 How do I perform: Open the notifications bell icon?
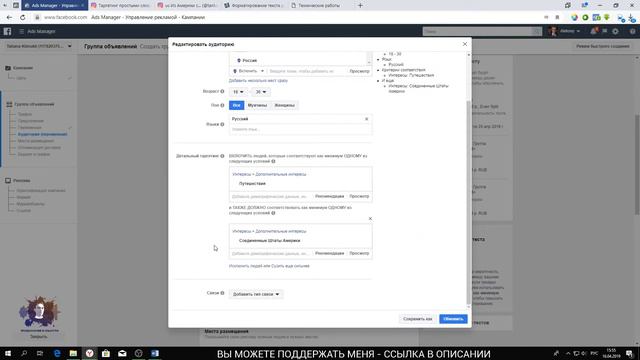pyautogui.click(x=594, y=31)
